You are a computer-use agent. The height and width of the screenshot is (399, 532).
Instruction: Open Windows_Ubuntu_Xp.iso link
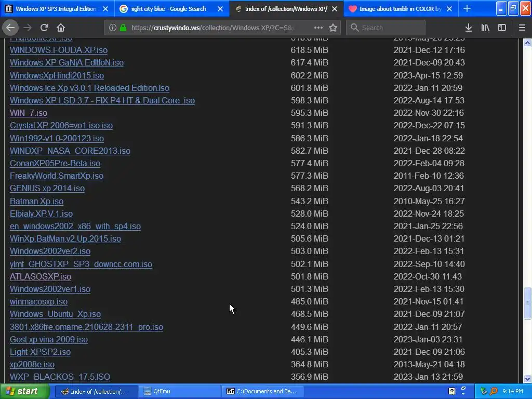55,314
